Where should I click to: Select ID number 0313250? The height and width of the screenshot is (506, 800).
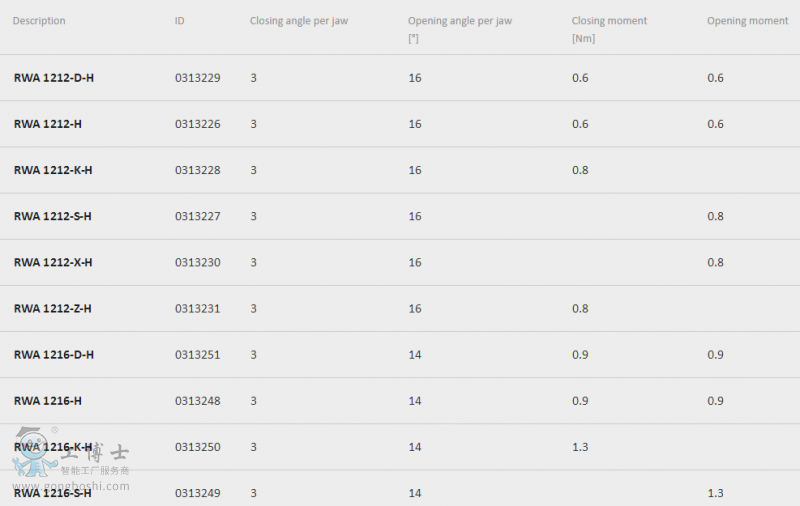(x=197, y=447)
